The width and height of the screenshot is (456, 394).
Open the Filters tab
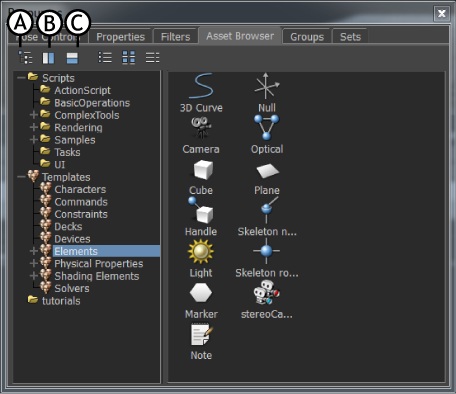[175, 37]
